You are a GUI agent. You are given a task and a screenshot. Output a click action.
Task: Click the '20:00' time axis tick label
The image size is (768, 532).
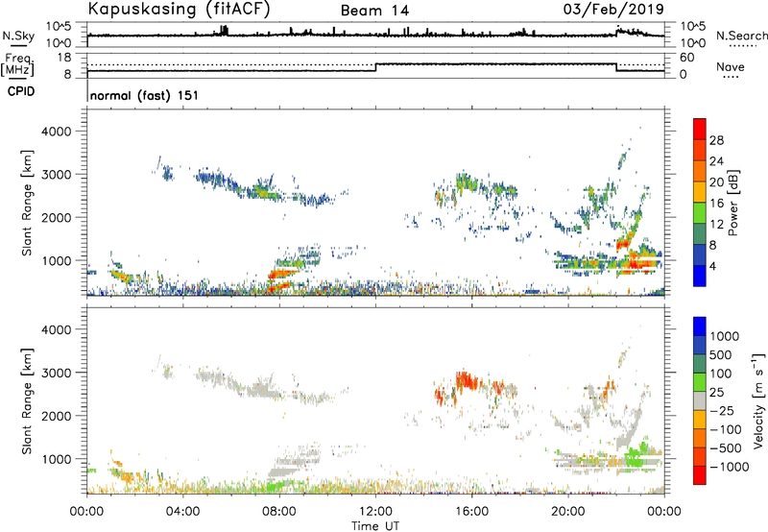point(568,512)
